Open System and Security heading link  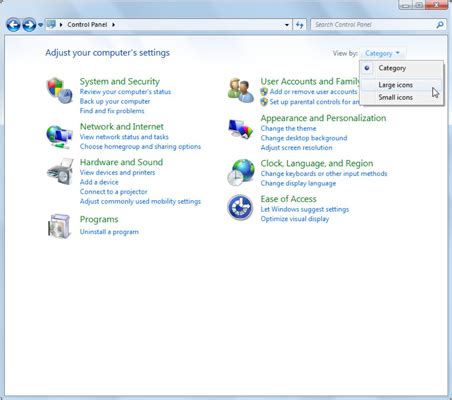(119, 82)
